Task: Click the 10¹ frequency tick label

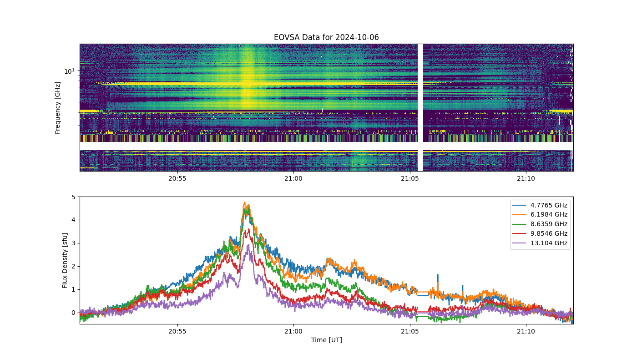Action: pos(69,71)
